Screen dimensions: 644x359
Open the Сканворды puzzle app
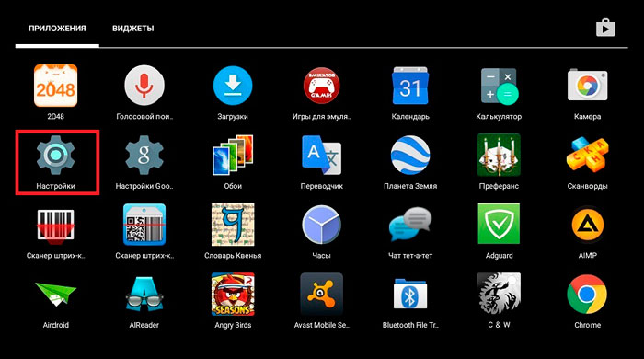tap(587, 156)
